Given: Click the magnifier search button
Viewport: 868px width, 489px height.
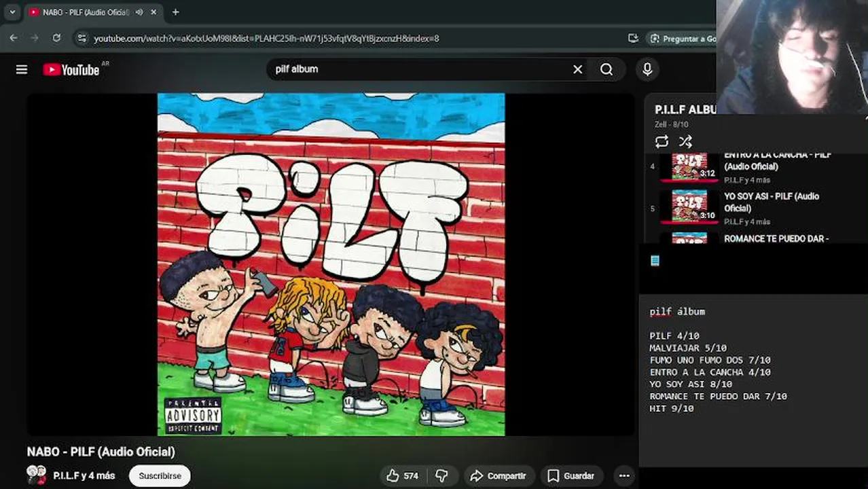Looking at the screenshot, I should tap(607, 69).
